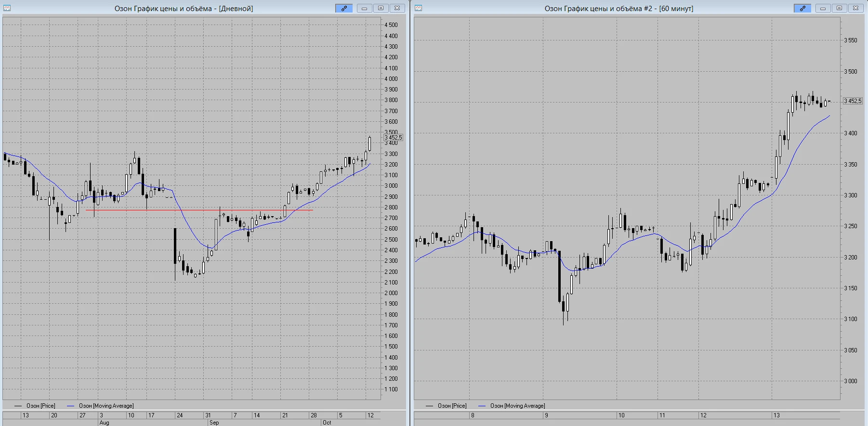The image size is (868, 426).
Task: Close the Дневной chart window
Action: click(397, 8)
